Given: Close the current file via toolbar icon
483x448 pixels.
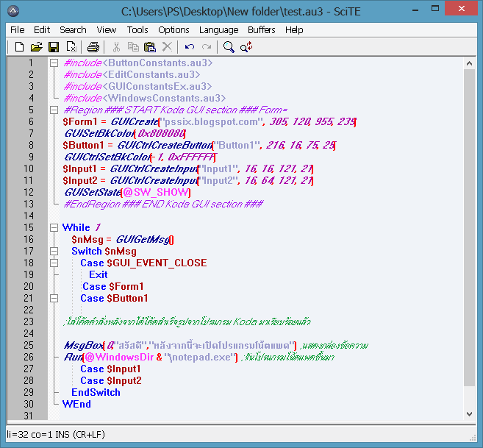Looking at the screenshot, I should click(x=71, y=47).
